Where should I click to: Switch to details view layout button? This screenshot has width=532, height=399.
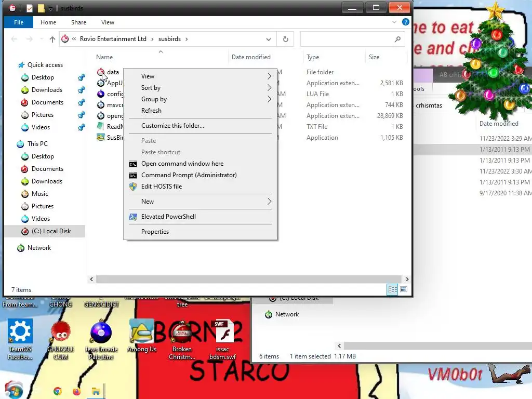(393, 289)
